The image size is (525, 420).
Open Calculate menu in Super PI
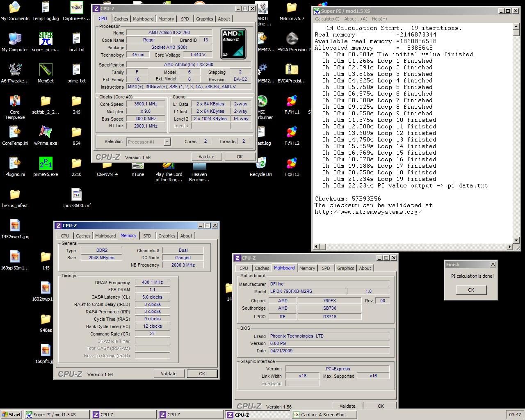327,19
